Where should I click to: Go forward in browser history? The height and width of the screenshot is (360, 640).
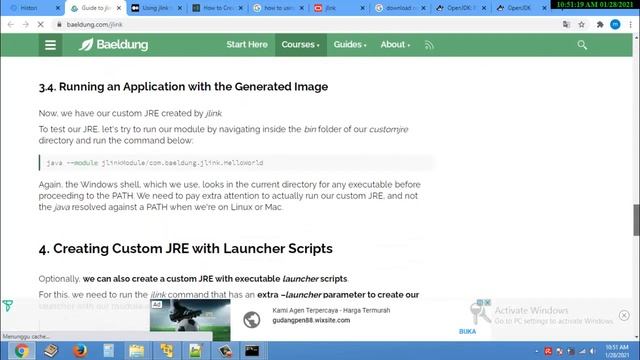click(25, 24)
